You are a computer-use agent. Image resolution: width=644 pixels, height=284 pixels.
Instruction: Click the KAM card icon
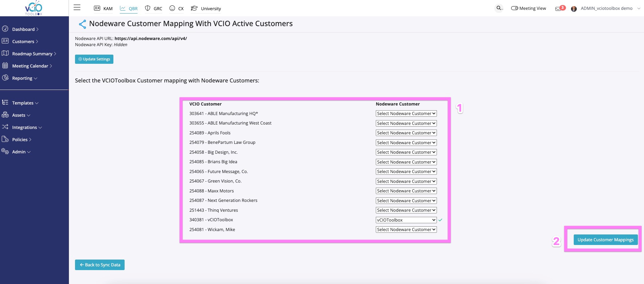click(97, 8)
